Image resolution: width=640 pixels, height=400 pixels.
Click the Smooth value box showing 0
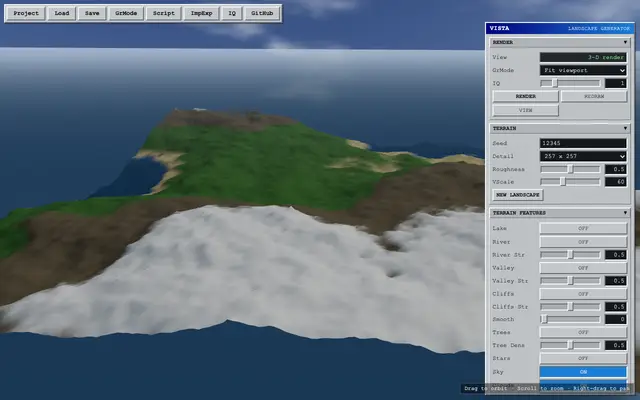click(616, 319)
